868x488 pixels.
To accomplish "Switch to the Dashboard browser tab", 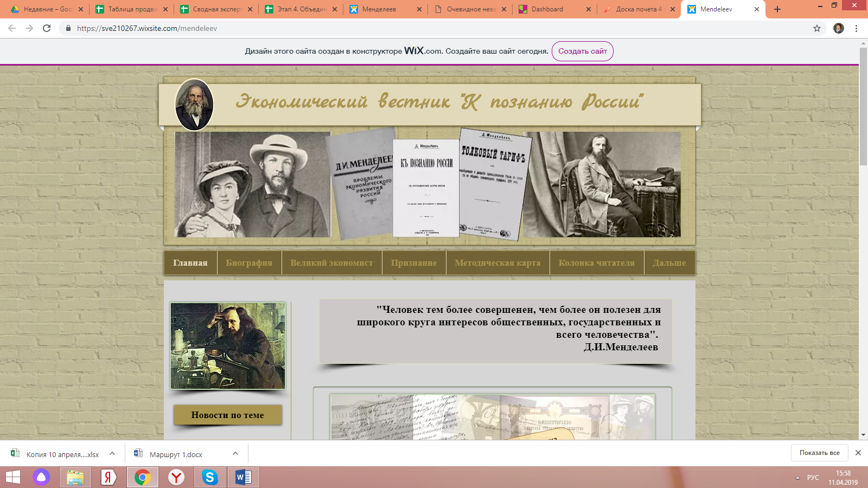I will point(547,9).
